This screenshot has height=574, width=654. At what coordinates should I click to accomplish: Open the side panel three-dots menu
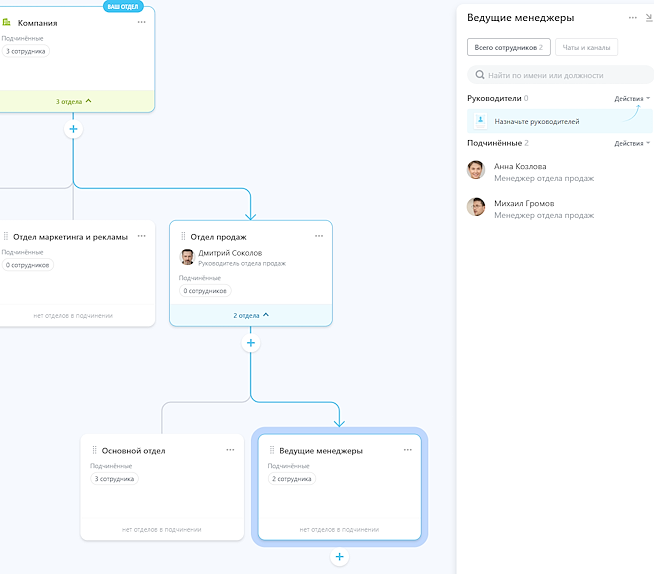(x=633, y=18)
